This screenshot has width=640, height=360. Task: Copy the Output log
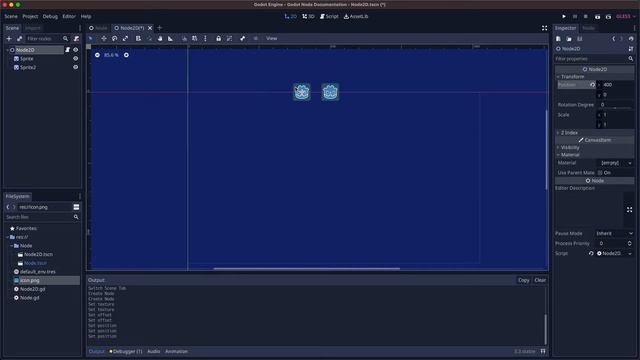(523, 280)
